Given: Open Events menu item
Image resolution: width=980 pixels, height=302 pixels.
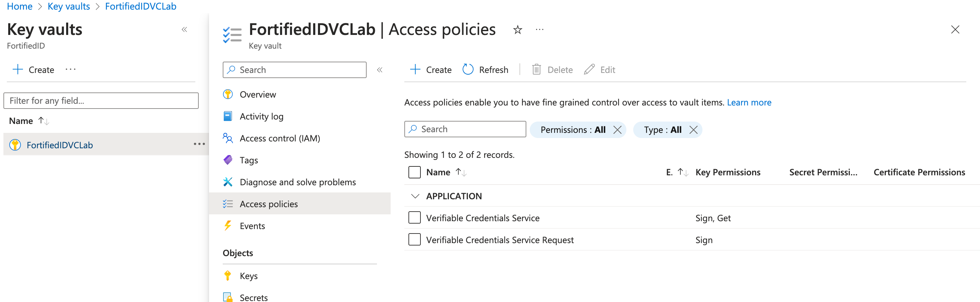Looking at the screenshot, I should [x=252, y=226].
